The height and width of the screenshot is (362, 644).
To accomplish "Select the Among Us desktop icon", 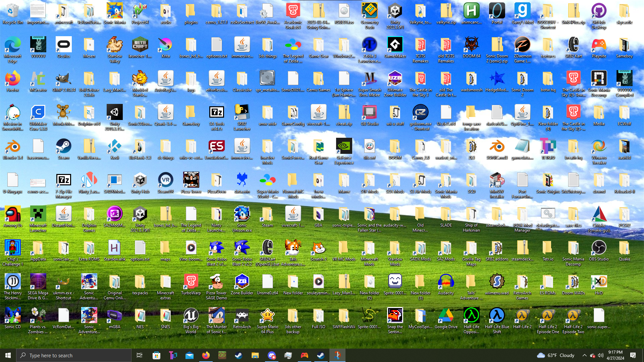I will [x=13, y=217].
